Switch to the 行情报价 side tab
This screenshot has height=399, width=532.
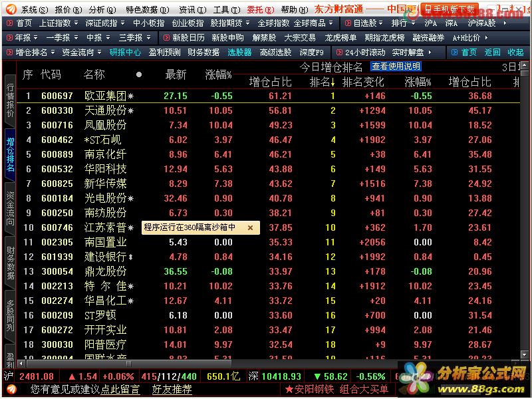coord(11,101)
